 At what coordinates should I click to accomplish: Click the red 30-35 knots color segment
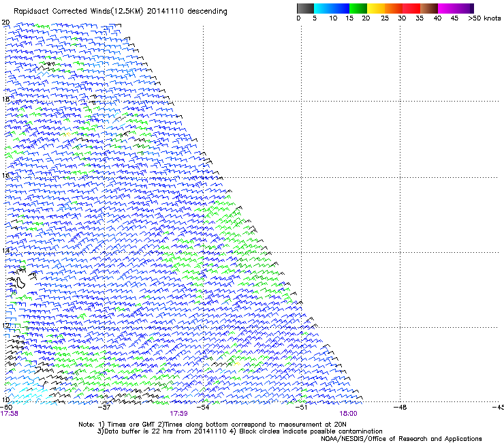[411, 8]
